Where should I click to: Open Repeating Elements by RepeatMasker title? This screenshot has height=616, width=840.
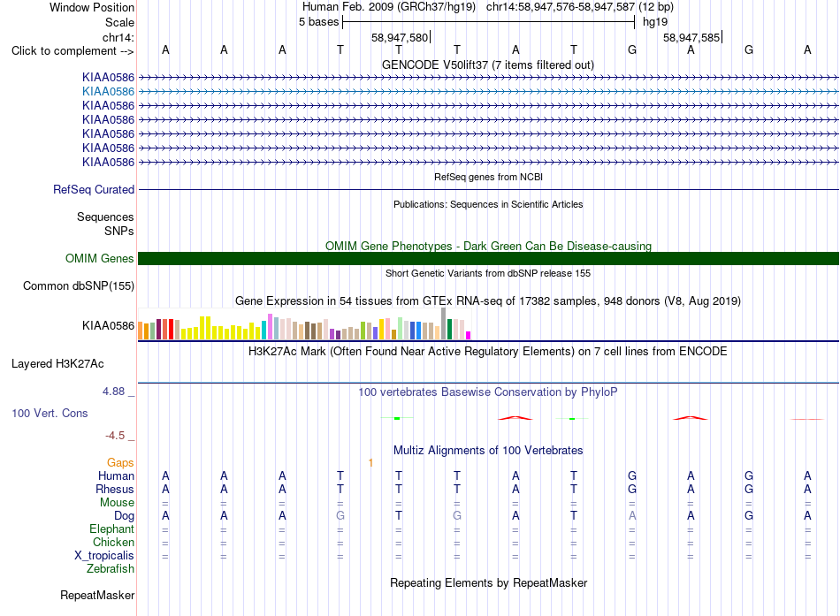click(x=488, y=582)
